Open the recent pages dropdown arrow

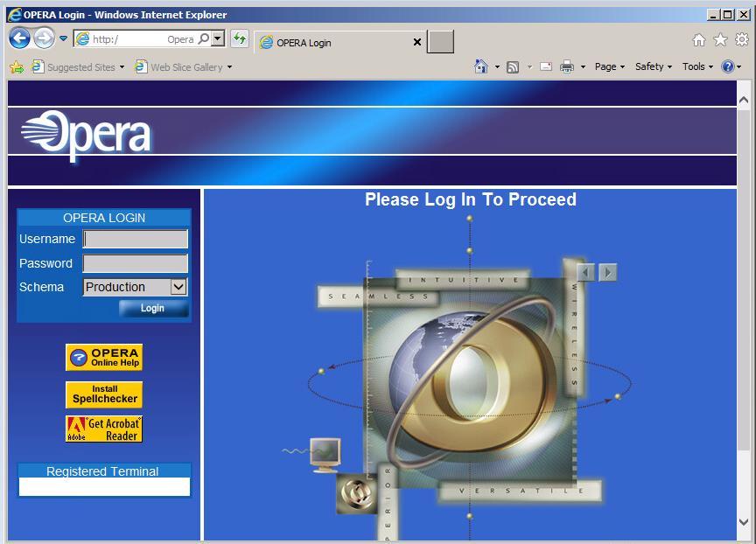click(x=64, y=38)
